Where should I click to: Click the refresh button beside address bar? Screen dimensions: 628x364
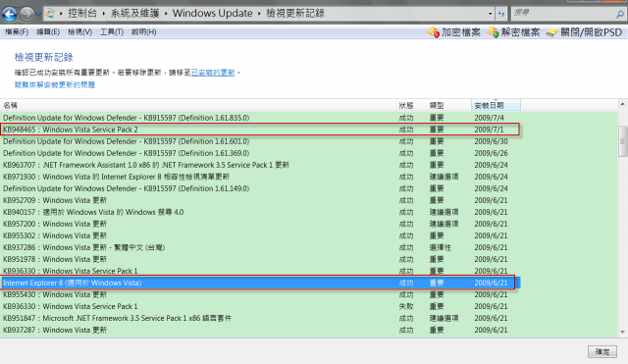[501, 14]
